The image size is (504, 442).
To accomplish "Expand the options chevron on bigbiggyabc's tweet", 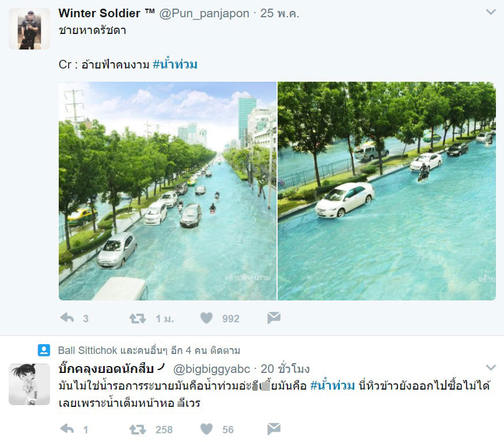I will (491, 367).
